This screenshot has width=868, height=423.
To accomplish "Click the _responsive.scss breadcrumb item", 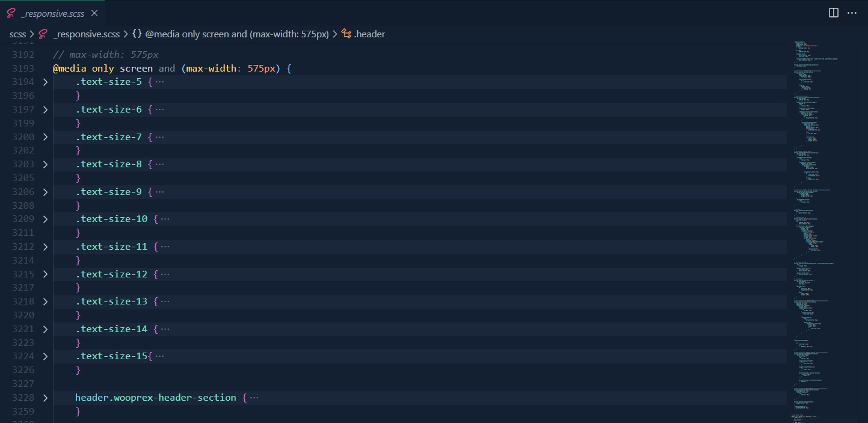I will coord(86,34).
